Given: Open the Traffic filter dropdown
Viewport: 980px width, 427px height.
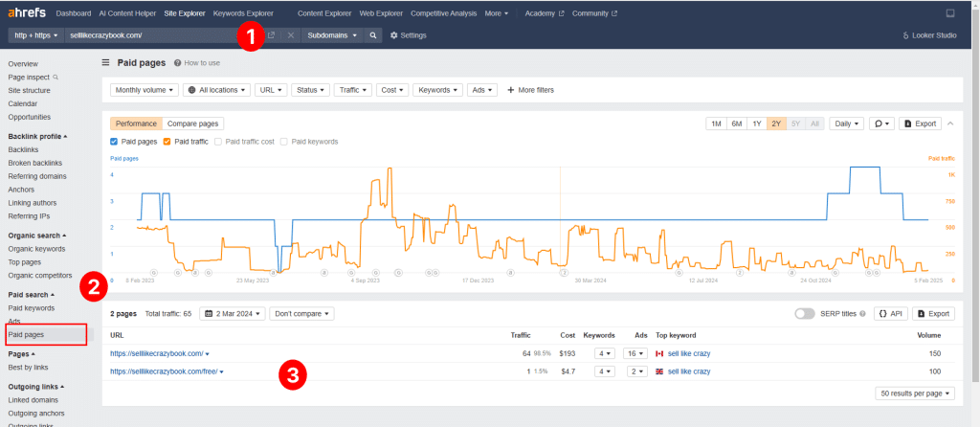Looking at the screenshot, I should pyautogui.click(x=353, y=90).
